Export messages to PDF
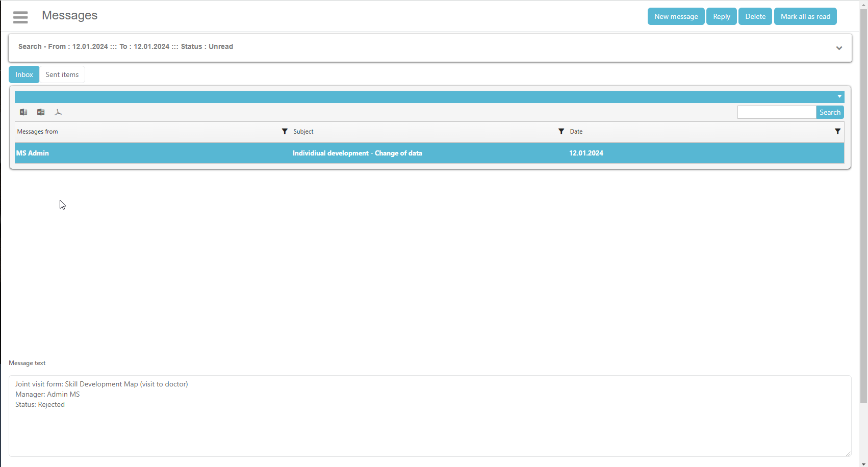 [58, 112]
